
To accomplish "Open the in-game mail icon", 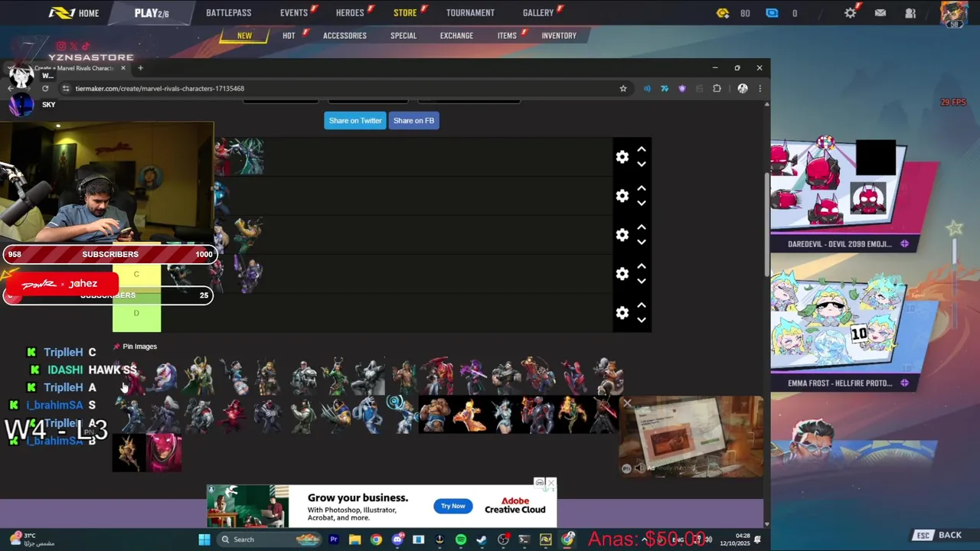I will click(x=880, y=13).
